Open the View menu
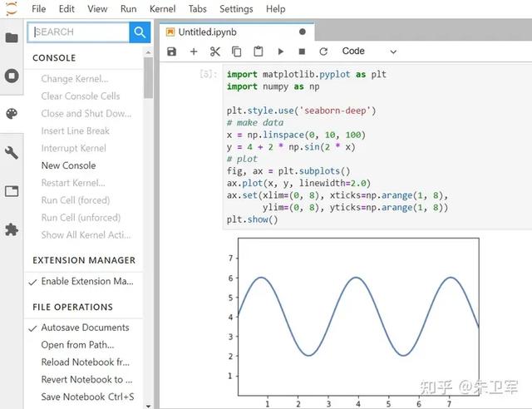The width and height of the screenshot is (532, 409). click(97, 9)
